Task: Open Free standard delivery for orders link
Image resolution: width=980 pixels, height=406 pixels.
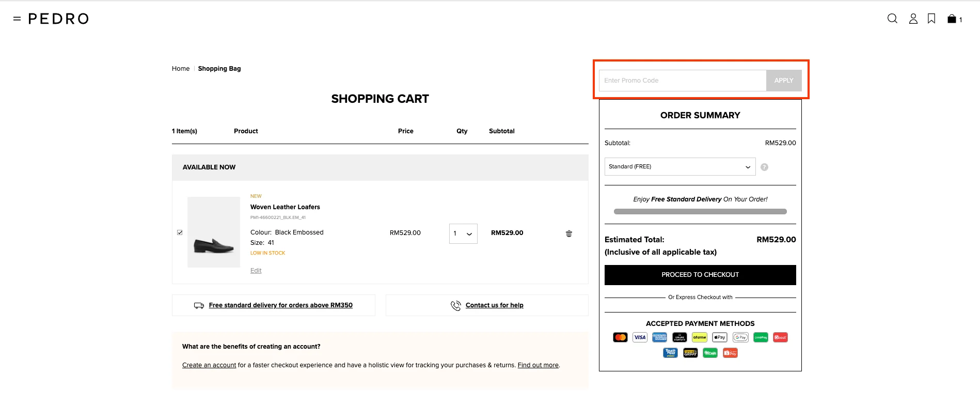Action: tap(281, 305)
